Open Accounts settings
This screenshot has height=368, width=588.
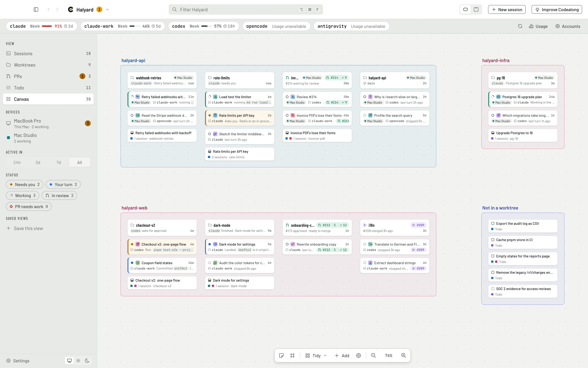point(568,26)
